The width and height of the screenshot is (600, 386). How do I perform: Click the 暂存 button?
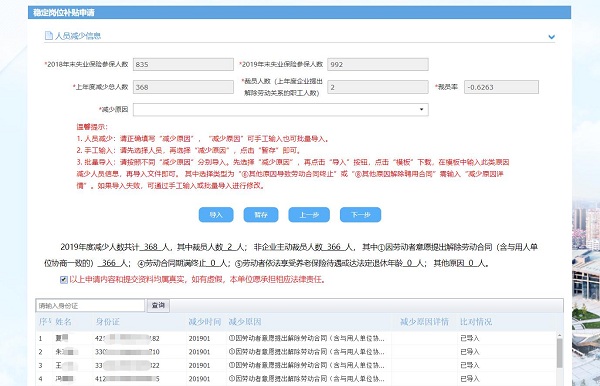[x=261, y=215]
